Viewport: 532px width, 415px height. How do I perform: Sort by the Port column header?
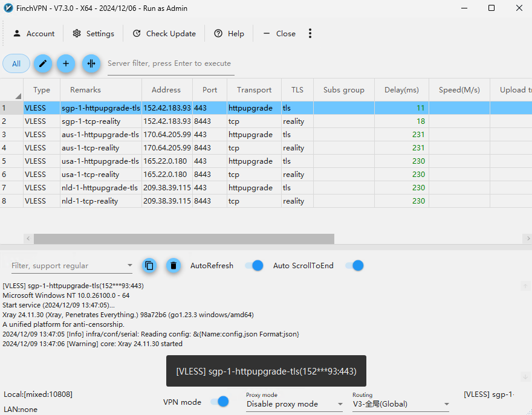point(210,90)
